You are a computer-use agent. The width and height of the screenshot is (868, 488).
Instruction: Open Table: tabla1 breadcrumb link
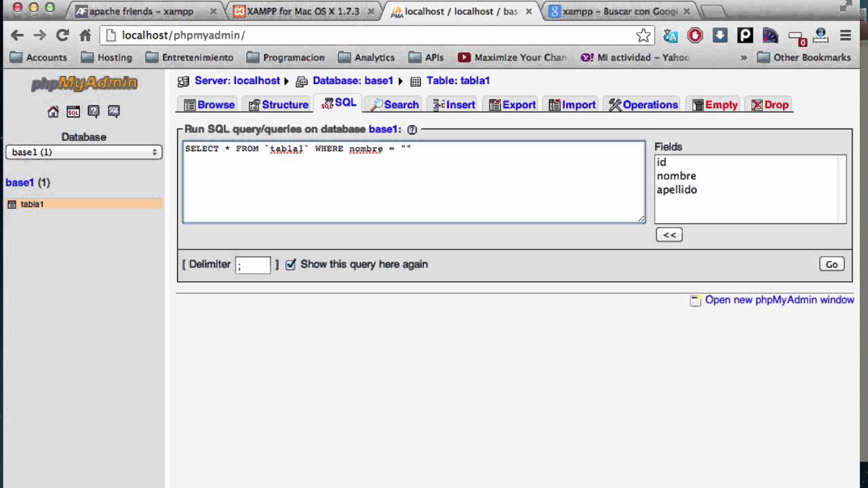coord(458,81)
